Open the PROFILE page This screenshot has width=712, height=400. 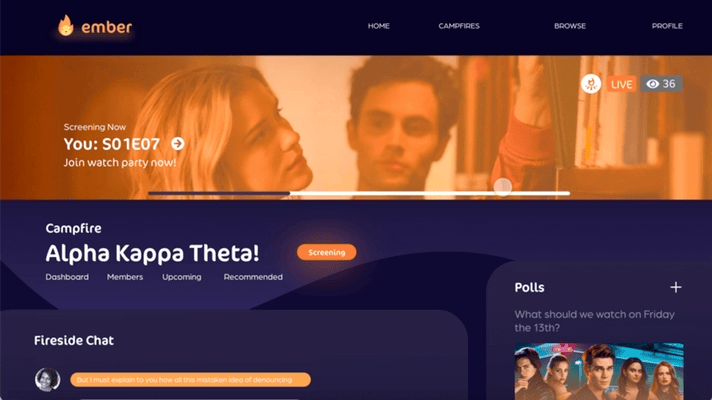[667, 26]
